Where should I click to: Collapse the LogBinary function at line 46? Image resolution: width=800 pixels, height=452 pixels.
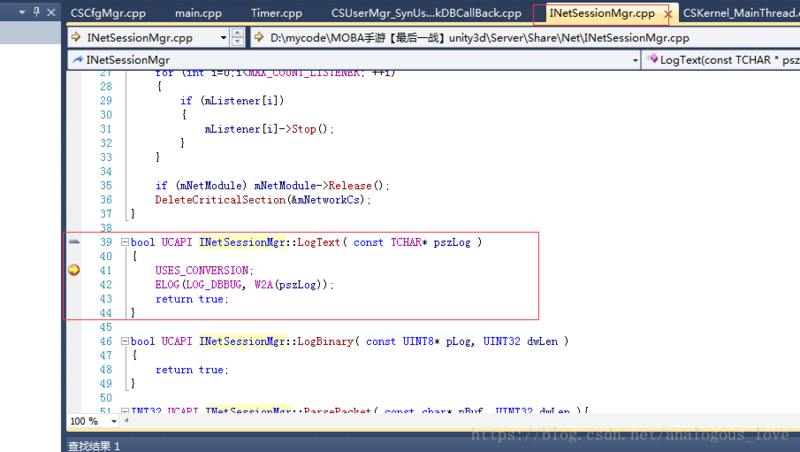pos(124,341)
